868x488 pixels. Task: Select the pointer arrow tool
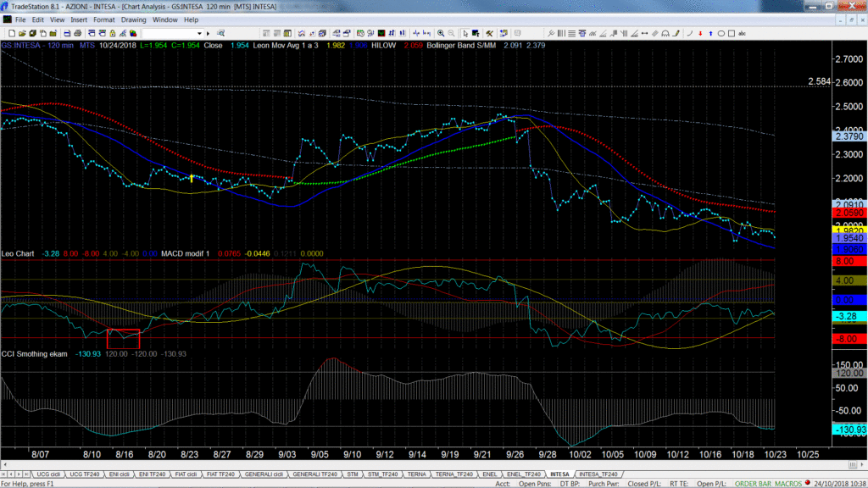tap(465, 33)
